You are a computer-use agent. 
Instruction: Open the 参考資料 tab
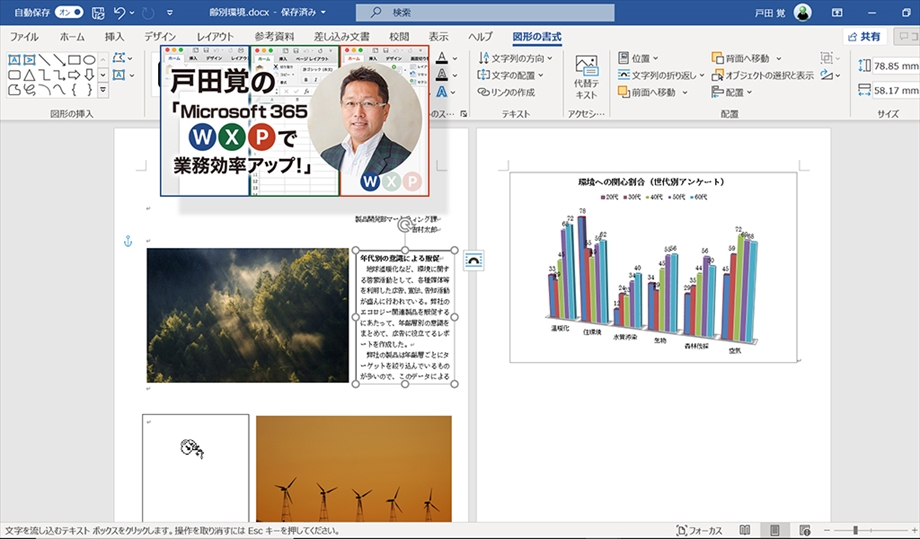[x=274, y=36]
